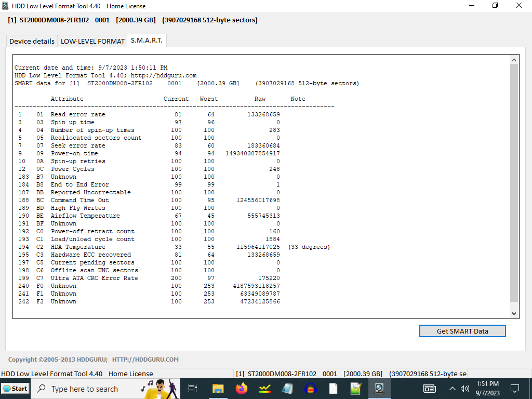This screenshot has width=532, height=399.
Task: Click the hddguru.com URL in report header
Action: click(x=164, y=76)
